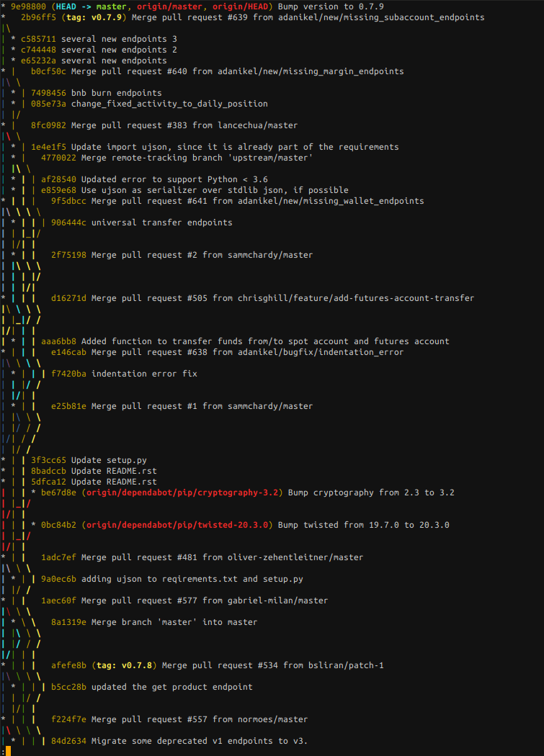The image size is (544, 756).
Task: Select commit hash 8badccb
Action: click(49, 471)
